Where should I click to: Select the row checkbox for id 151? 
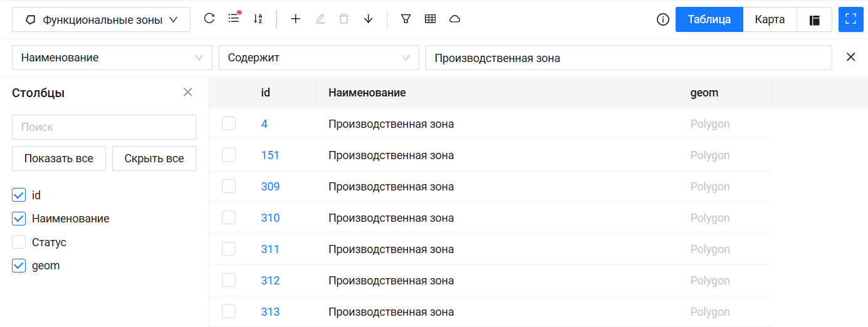[x=229, y=155]
